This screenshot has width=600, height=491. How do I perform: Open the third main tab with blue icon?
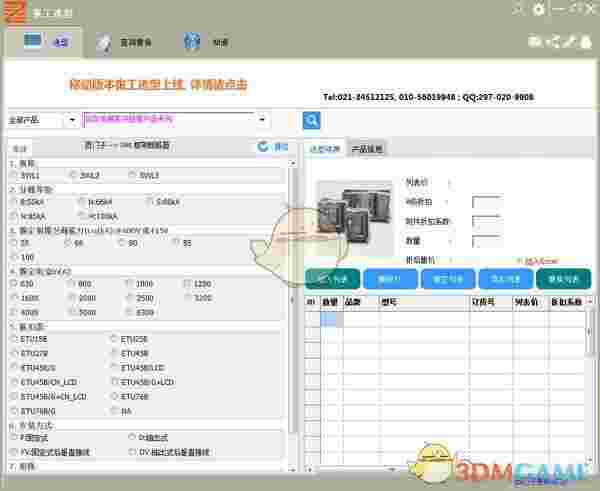click(206, 42)
